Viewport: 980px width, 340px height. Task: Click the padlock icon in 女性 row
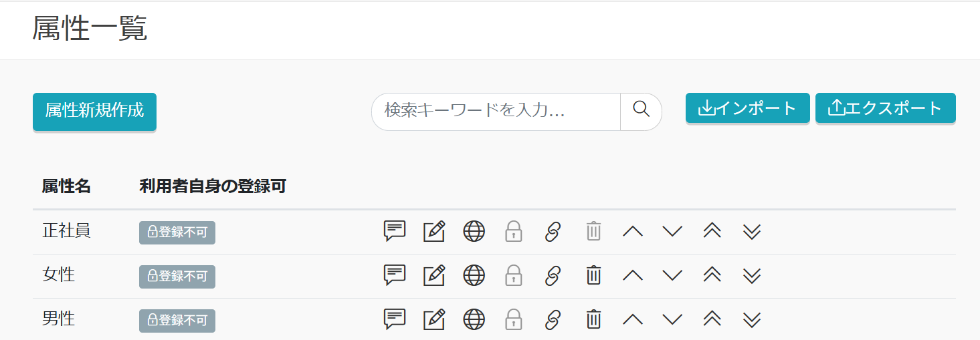pyautogui.click(x=513, y=275)
